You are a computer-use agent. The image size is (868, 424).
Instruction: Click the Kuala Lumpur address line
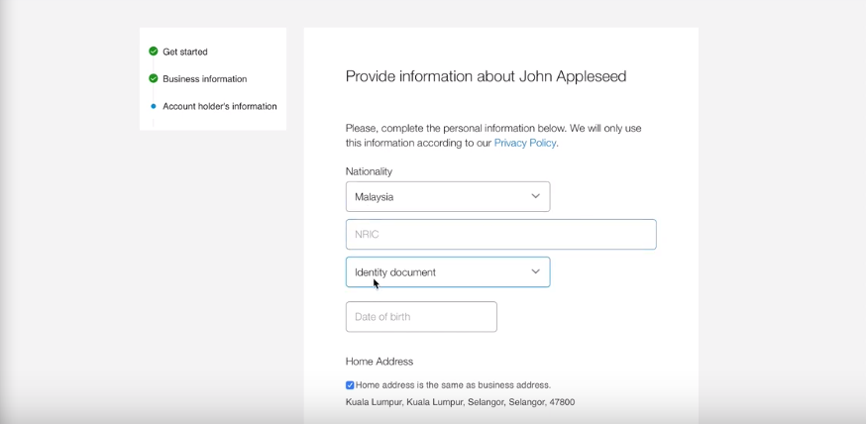pyautogui.click(x=460, y=402)
